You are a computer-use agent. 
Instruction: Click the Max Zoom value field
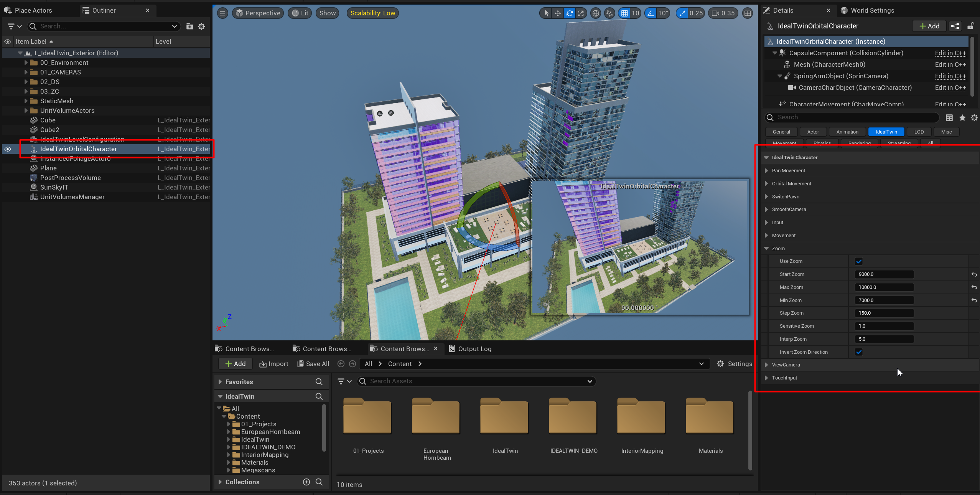click(884, 287)
